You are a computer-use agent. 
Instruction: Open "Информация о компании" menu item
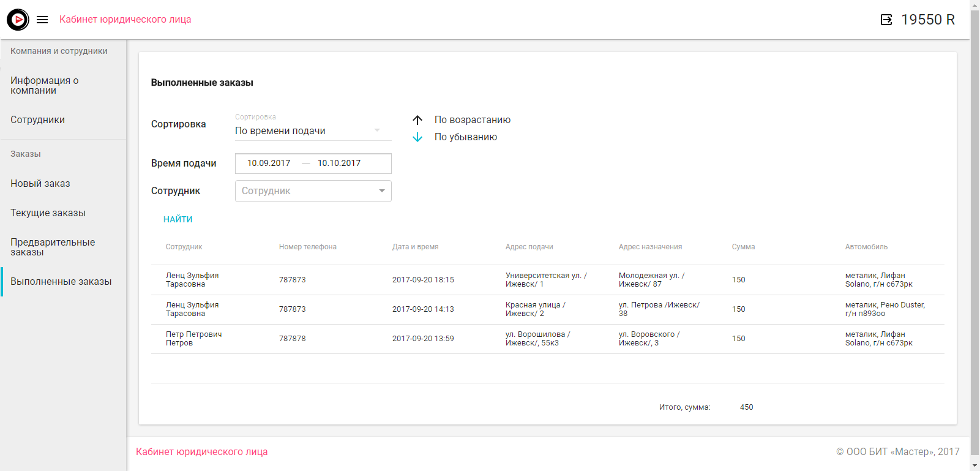[x=45, y=86]
